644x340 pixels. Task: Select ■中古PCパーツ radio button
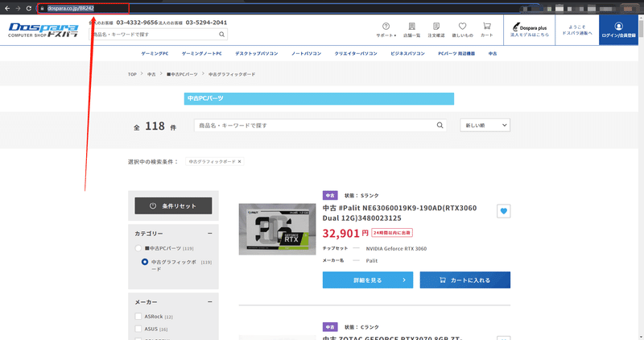coord(138,248)
